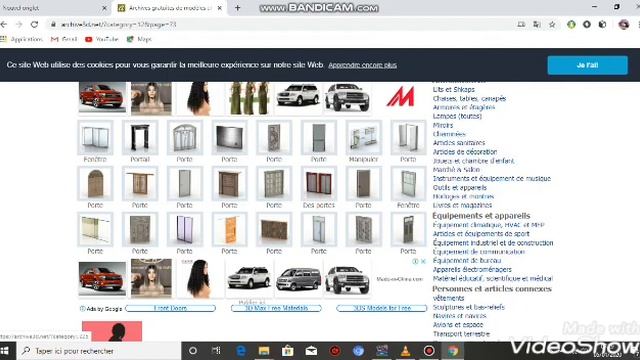The height and width of the screenshot is (360, 640).
Task: Open the Armoires et étagères category
Action: coord(464,107)
